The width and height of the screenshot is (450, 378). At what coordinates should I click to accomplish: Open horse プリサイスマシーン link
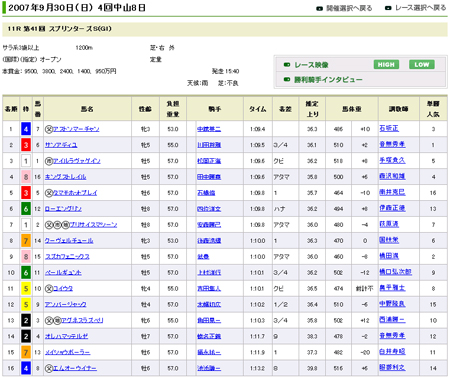coord(93,225)
